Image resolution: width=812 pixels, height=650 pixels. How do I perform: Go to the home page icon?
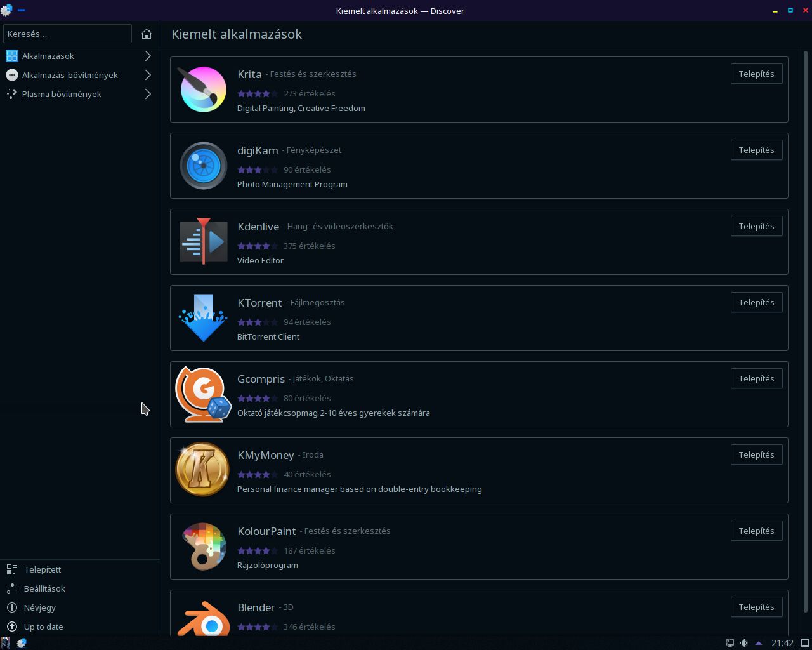point(147,34)
